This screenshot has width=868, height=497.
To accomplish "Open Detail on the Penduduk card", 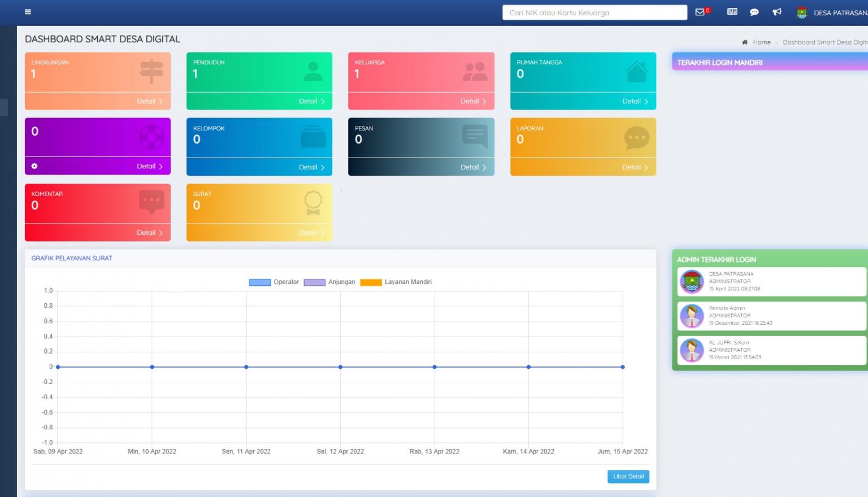I will pos(311,102).
